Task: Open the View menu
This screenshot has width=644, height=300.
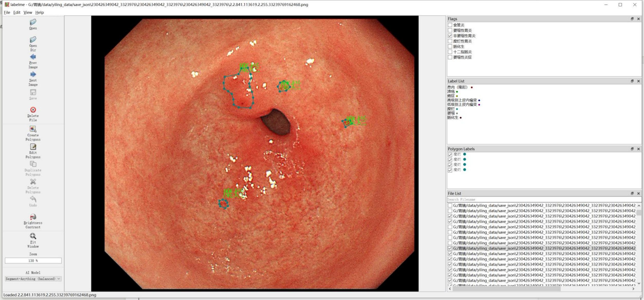Action: point(28,12)
